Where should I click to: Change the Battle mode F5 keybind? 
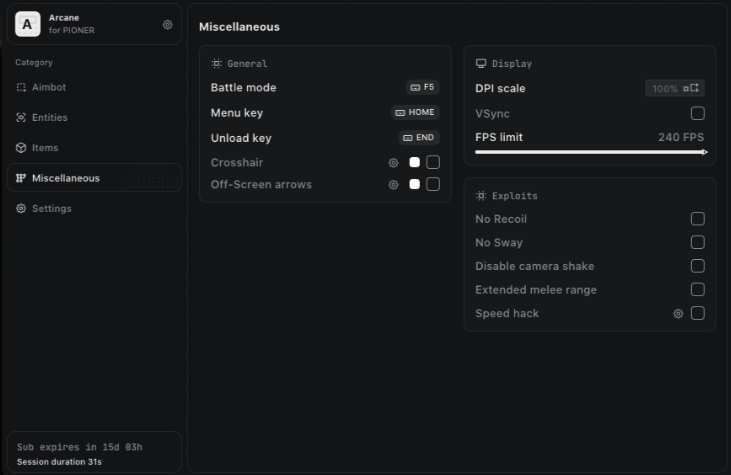pos(422,88)
